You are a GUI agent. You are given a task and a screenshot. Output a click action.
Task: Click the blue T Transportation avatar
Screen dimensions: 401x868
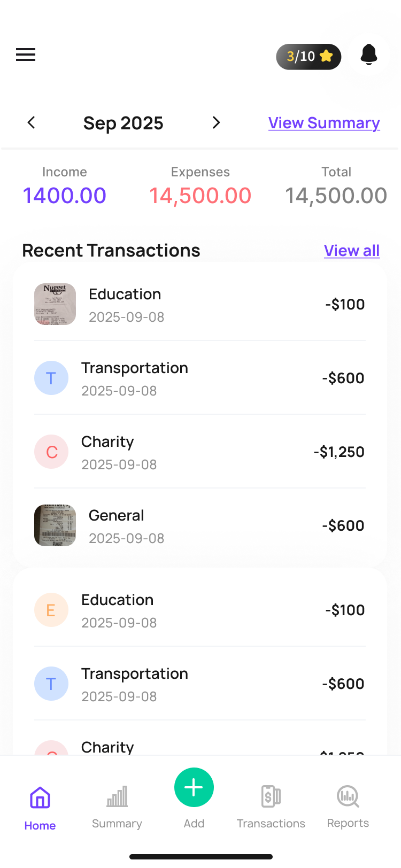coord(51,378)
